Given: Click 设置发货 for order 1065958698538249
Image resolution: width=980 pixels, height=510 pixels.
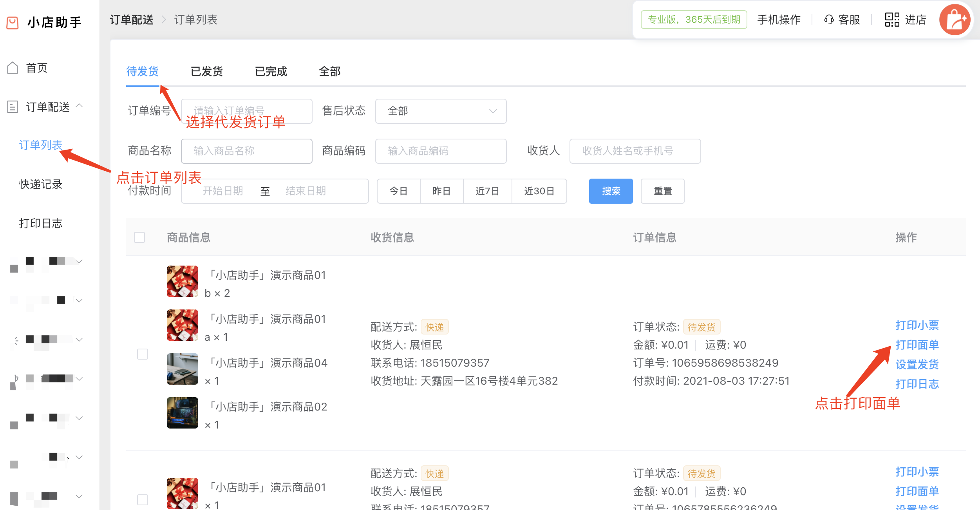Looking at the screenshot, I should (917, 365).
